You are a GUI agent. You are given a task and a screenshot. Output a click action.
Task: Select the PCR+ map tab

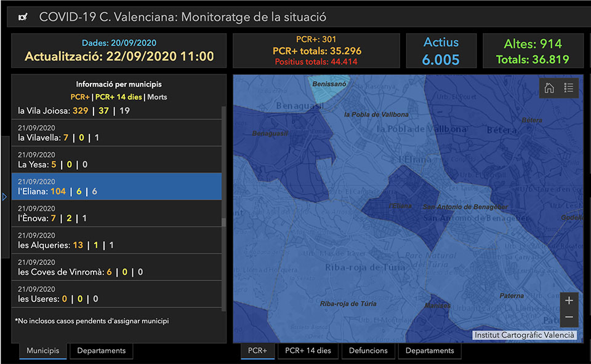[257, 350]
